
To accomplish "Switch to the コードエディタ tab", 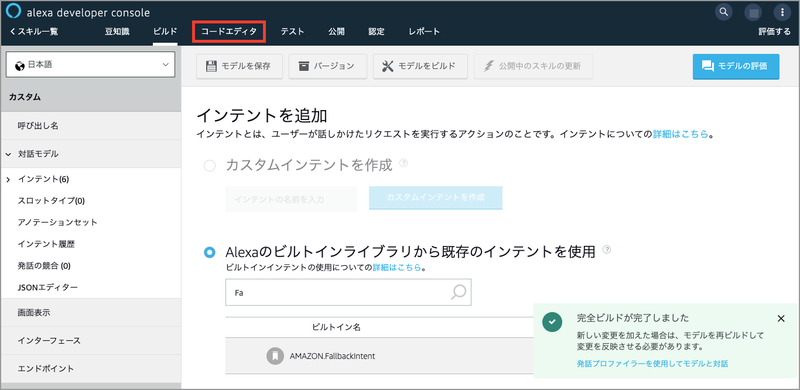I will pyautogui.click(x=229, y=32).
